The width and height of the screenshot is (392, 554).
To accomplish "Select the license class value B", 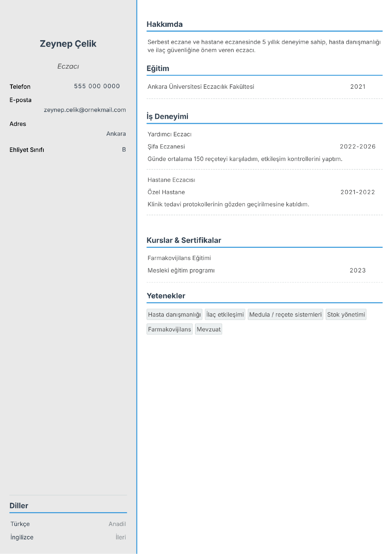I will point(124,150).
